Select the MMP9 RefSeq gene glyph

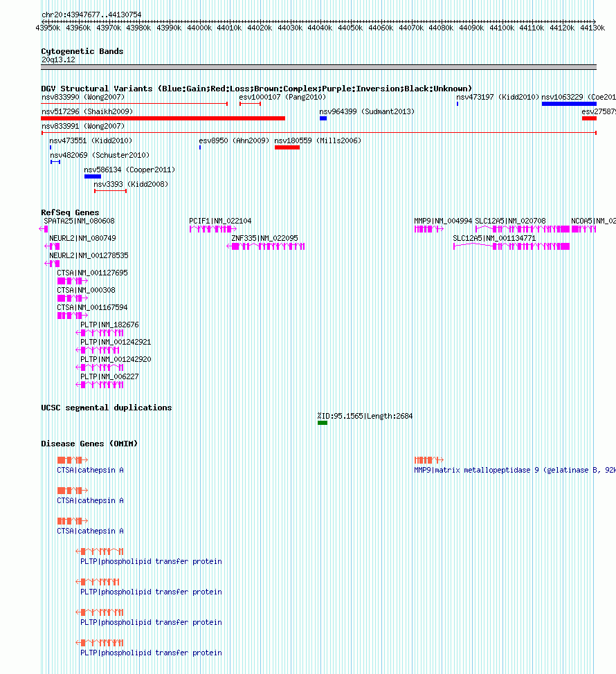429,229
